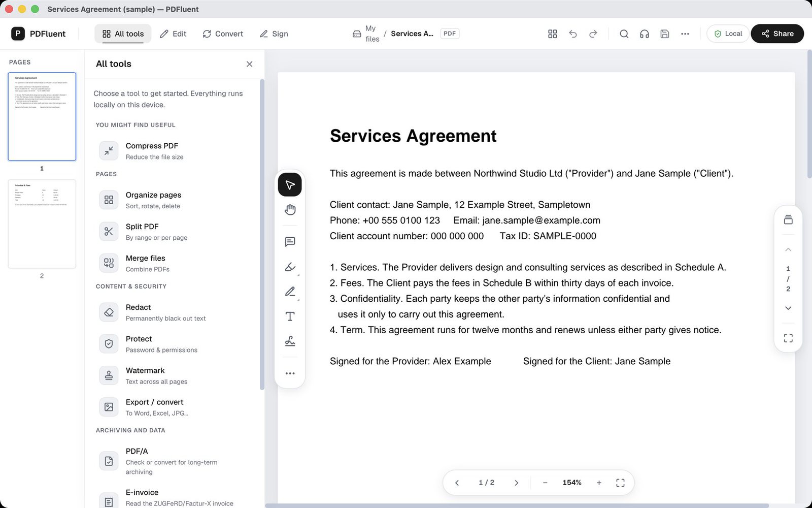This screenshot has height=508, width=812.
Task: Open the Redact tool
Action: [175, 312]
